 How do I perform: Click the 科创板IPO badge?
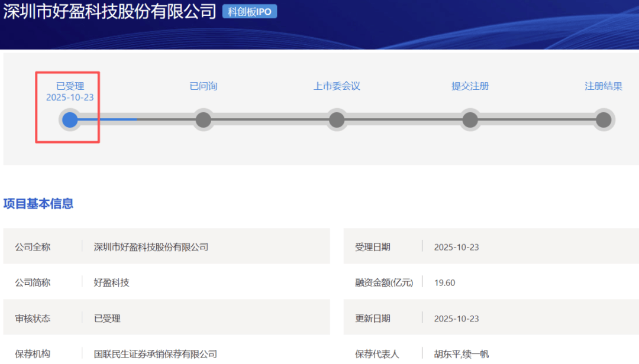click(x=250, y=12)
